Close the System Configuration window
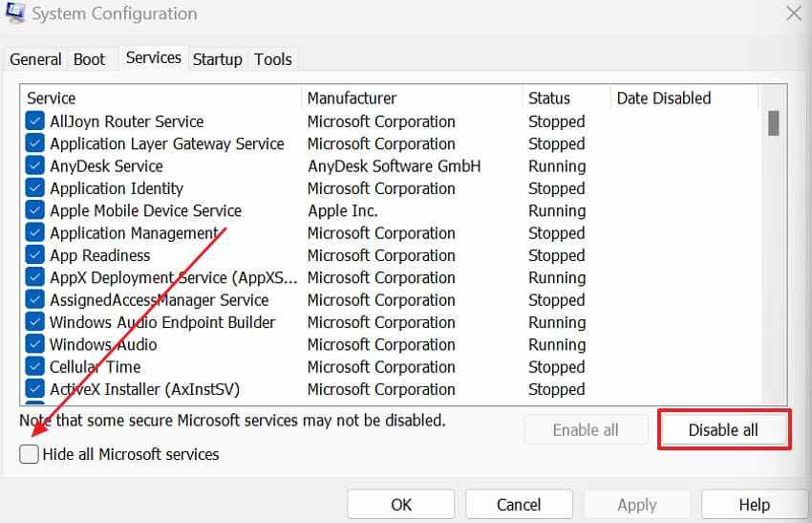This screenshot has height=523, width=812. 794,13
